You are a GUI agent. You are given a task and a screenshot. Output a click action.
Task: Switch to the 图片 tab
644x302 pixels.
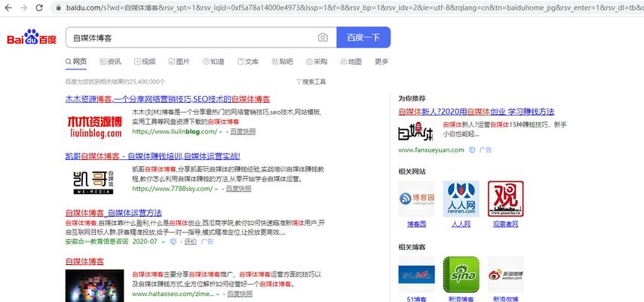179,62
